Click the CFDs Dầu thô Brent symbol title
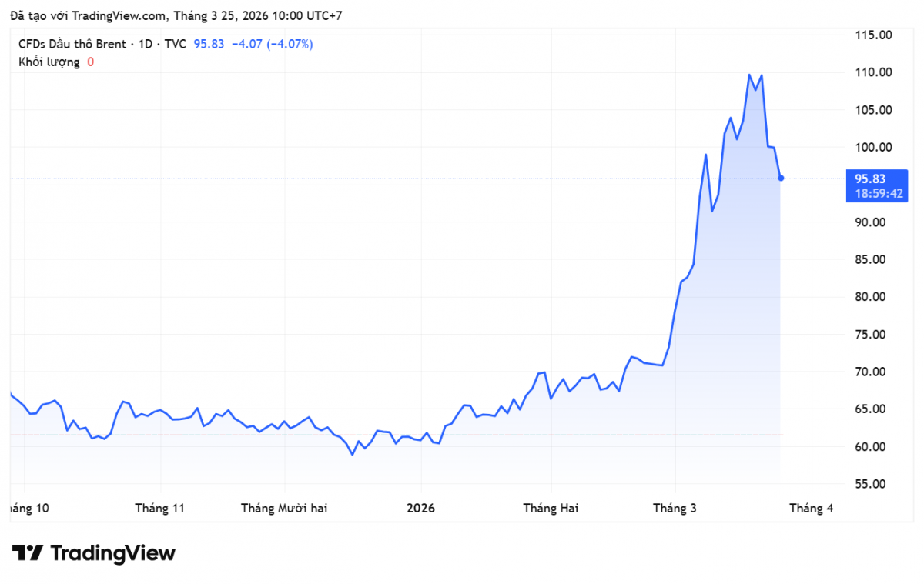Image resolution: width=924 pixels, height=584 pixels. (72, 44)
